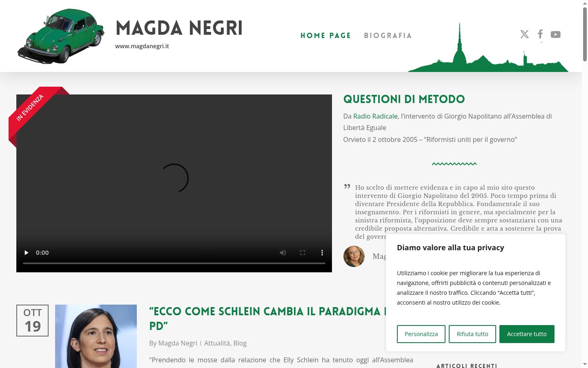Open the Questioni di Metodo heading
The image size is (588, 368).
tap(404, 99)
